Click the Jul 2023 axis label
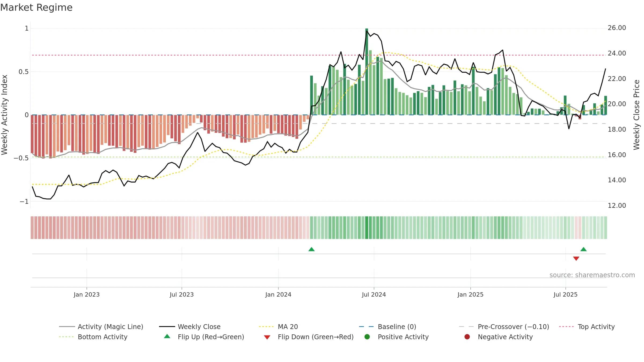 (182, 294)
